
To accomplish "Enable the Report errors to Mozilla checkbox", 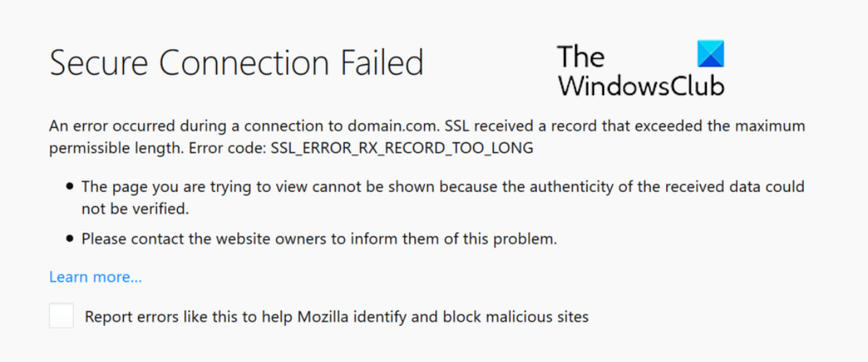I will coord(61,316).
